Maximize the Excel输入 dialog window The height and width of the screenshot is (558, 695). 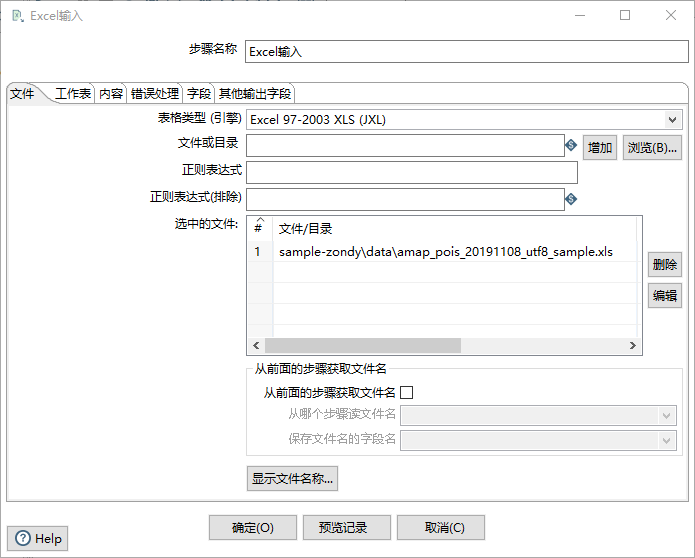tap(625, 16)
